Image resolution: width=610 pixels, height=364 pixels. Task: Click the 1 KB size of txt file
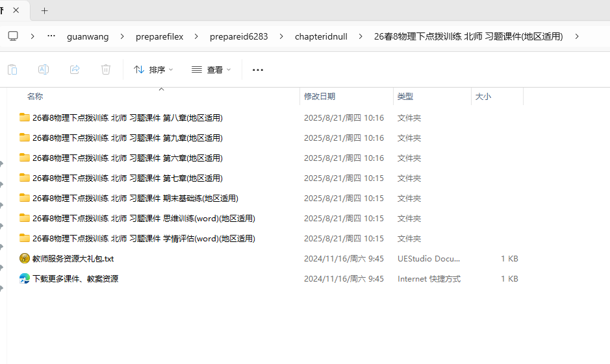pyautogui.click(x=509, y=259)
